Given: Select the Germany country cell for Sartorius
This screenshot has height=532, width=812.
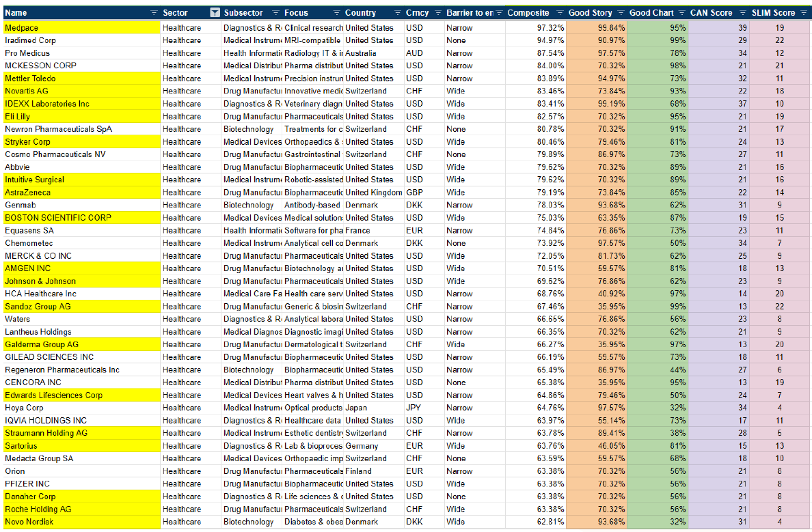Looking at the screenshot, I should coord(374,446).
